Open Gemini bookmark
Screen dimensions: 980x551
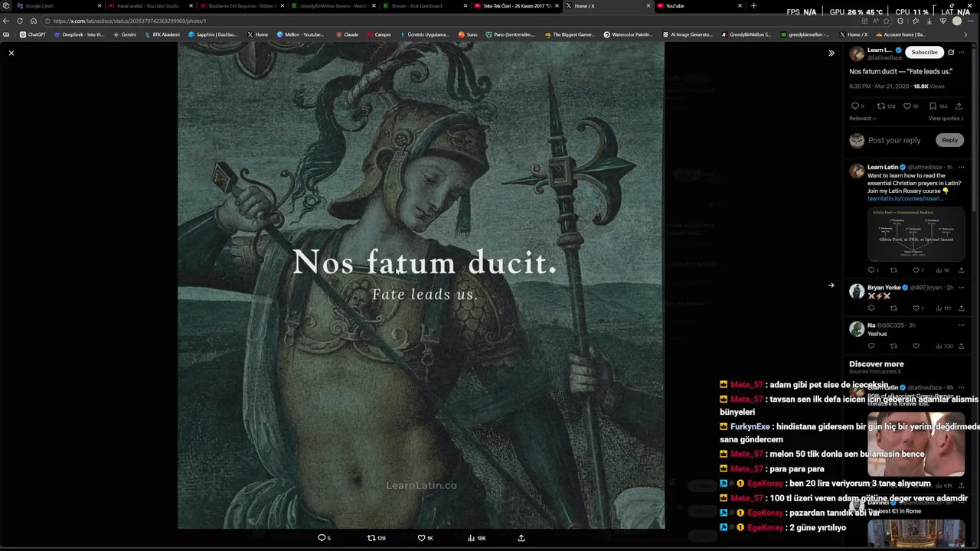tap(124, 34)
